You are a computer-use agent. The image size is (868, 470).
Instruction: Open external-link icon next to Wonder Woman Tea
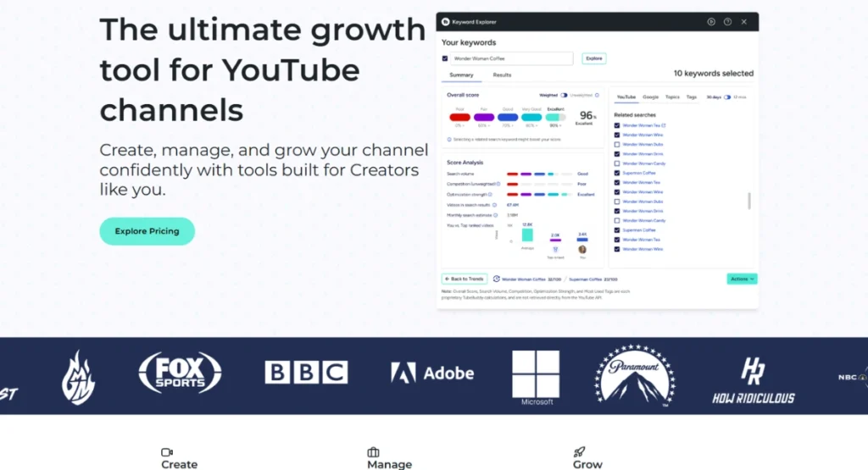664,125
